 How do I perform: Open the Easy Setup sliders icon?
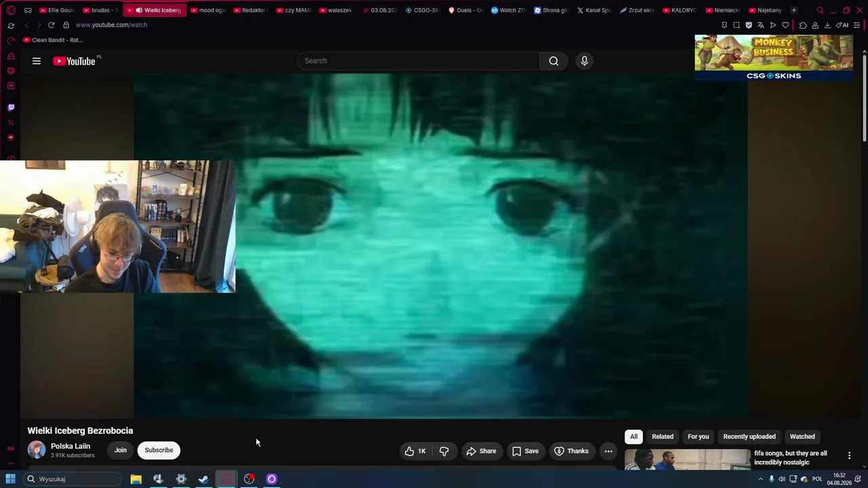[x=857, y=25]
